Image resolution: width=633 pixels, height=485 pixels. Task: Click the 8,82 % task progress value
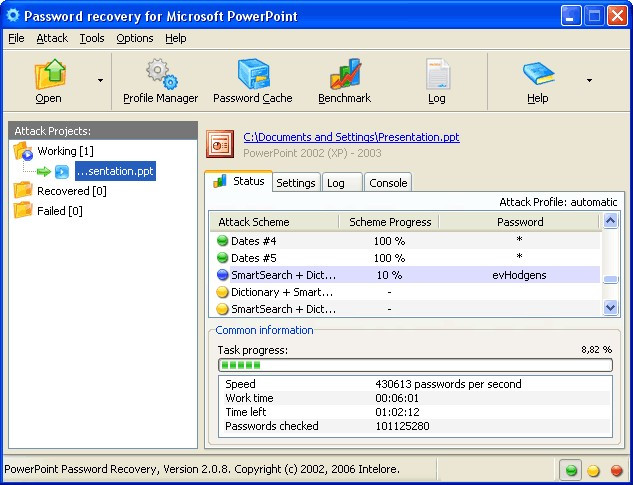pos(596,350)
